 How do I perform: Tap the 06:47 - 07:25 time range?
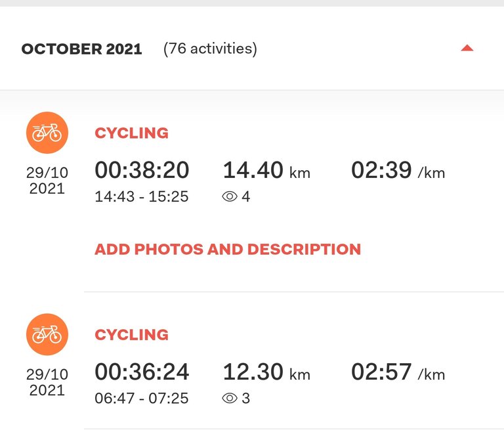pos(142,398)
